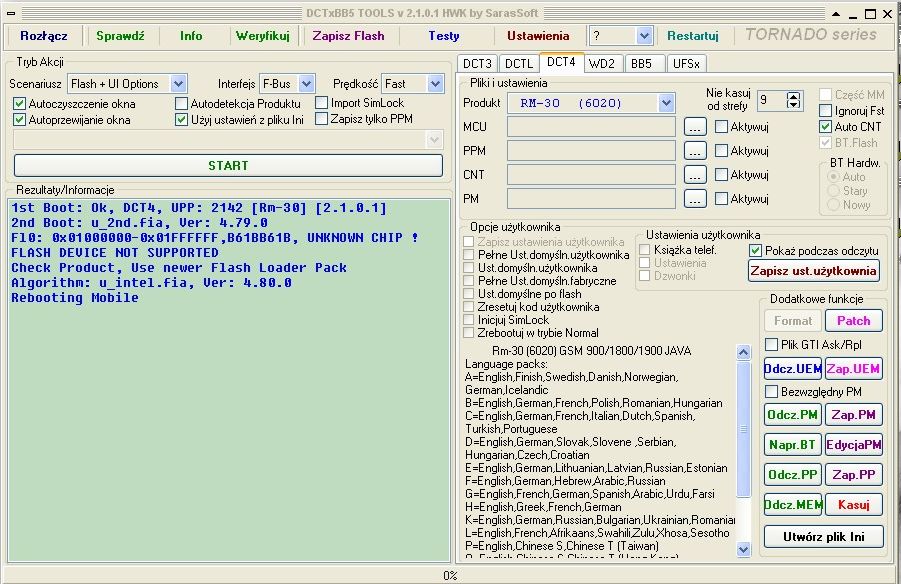Image resolution: width=901 pixels, height=584 pixels.
Task: Enable Aktywuj for the MCU file
Action: coord(721,126)
